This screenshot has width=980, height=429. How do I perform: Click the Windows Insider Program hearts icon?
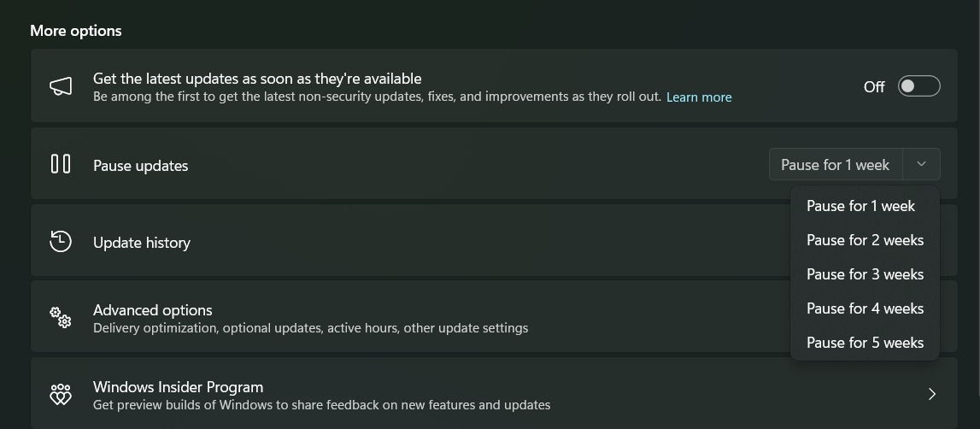click(x=61, y=394)
